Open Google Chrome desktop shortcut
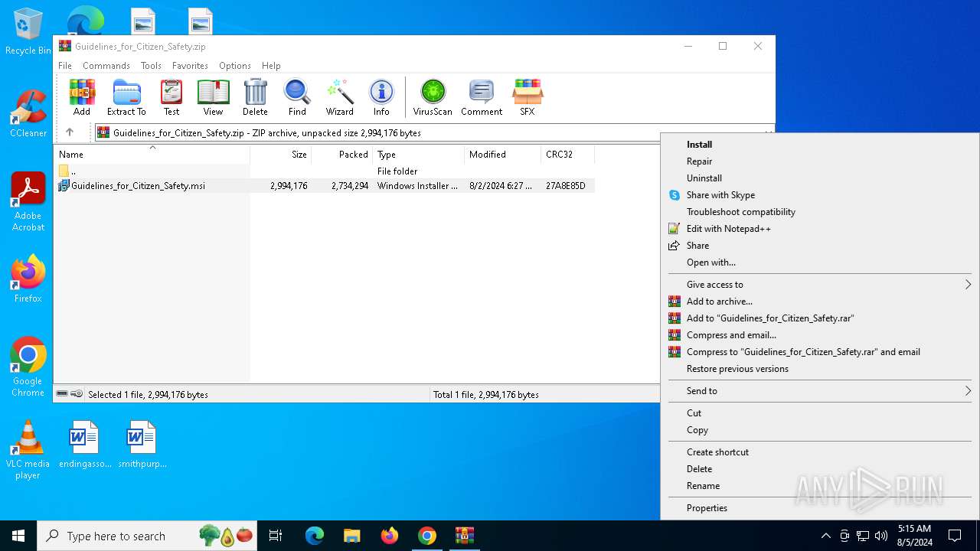980x551 pixels. click(28, 367)
